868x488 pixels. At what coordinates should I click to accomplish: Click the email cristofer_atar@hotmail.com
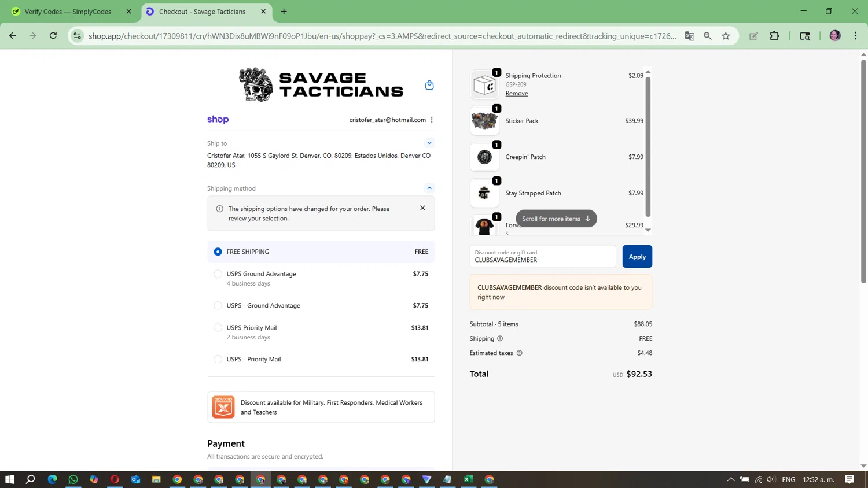coord(387,120)
